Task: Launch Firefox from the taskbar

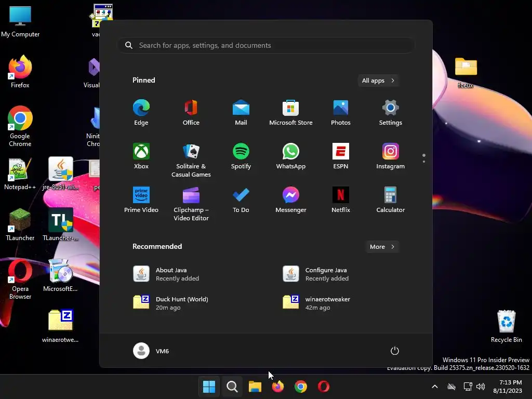Action: (x=278, y=387)
